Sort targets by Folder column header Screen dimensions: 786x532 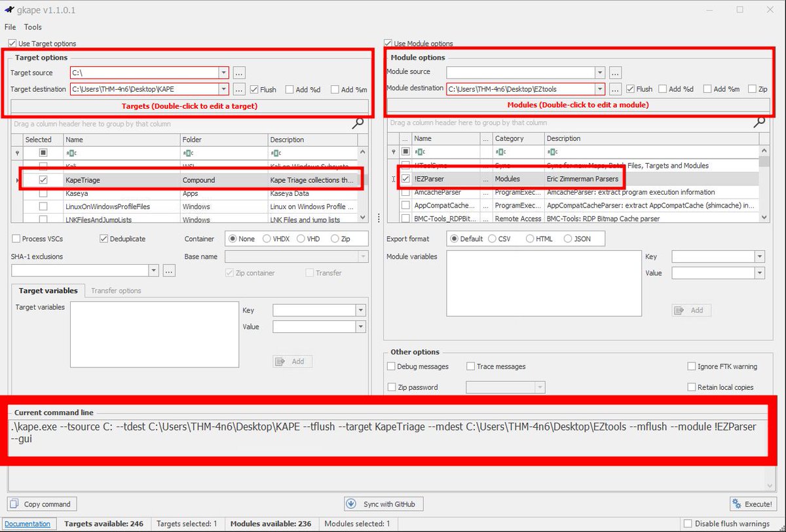224,140
